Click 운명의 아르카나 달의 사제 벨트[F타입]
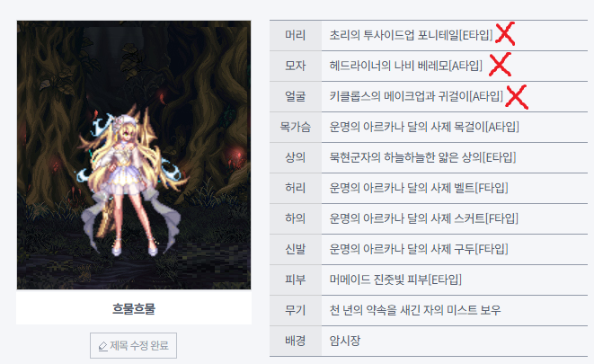The width and height of the screenshot is (594, 364). [419, 188]
